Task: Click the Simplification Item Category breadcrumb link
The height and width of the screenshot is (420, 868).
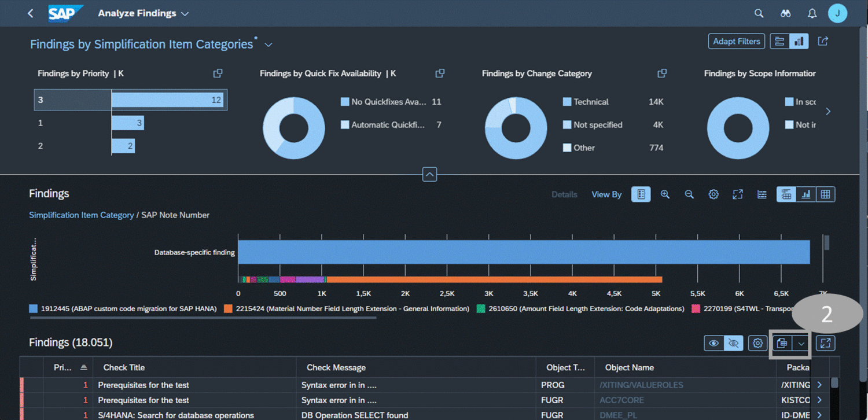Action: pyautogui.click(x=82, y=215)
